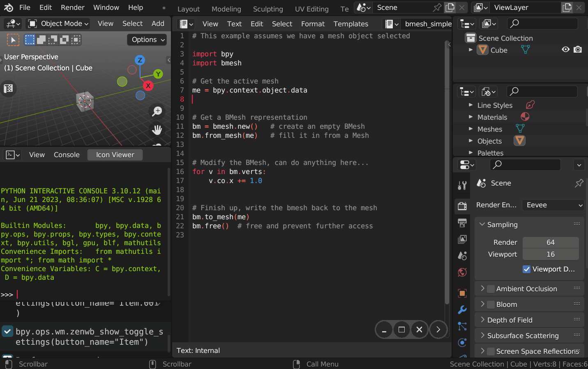
Task: Open the Object Mode dropdown
Action: click(58, 23)
